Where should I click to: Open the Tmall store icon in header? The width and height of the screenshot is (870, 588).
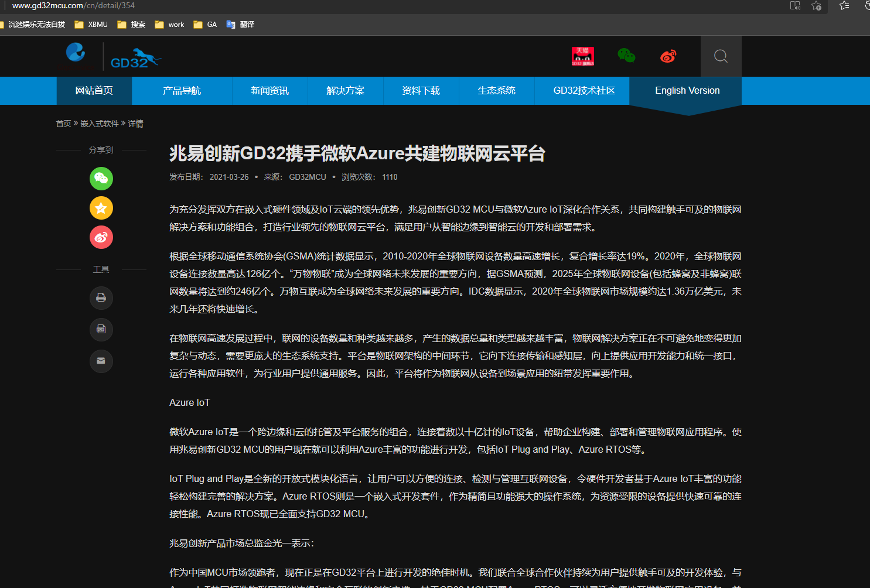582,56
